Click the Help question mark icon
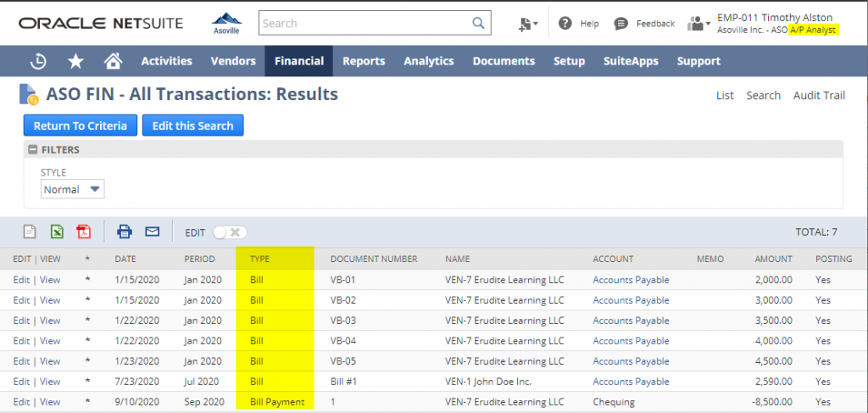This screenshot has width=868, height=413. pos(565,23)
